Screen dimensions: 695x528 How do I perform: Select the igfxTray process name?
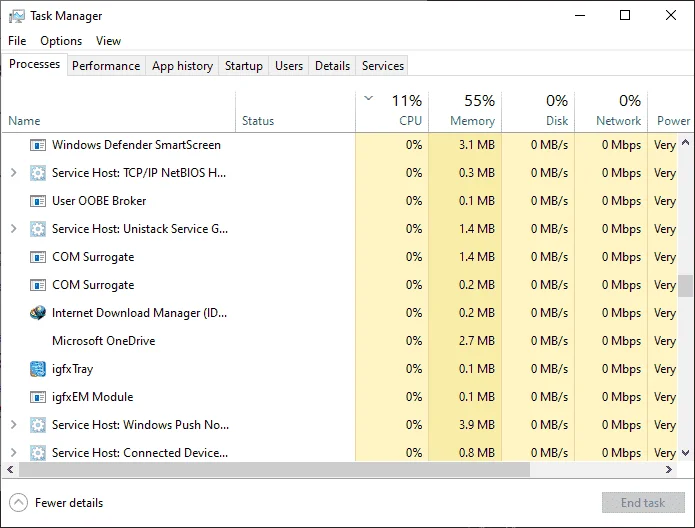72,369
